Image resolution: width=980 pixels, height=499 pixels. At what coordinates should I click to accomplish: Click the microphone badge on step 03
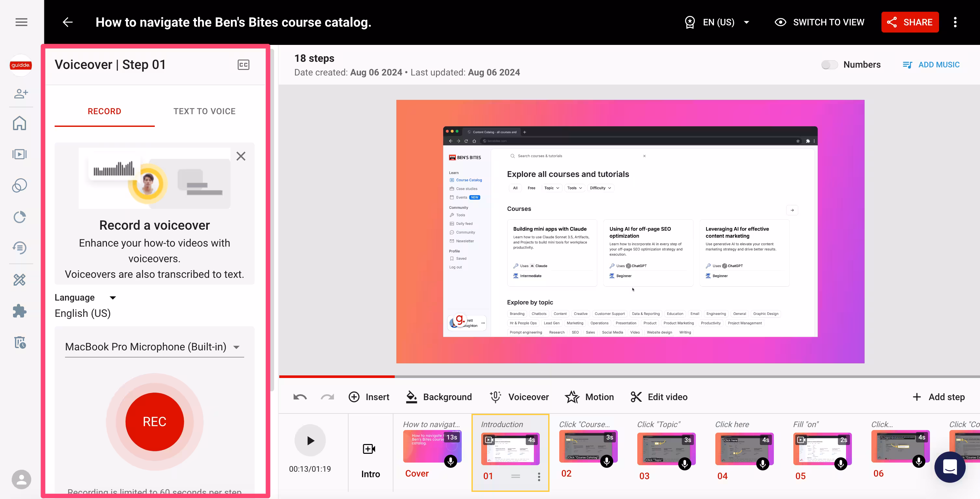[x=685, y=464]
